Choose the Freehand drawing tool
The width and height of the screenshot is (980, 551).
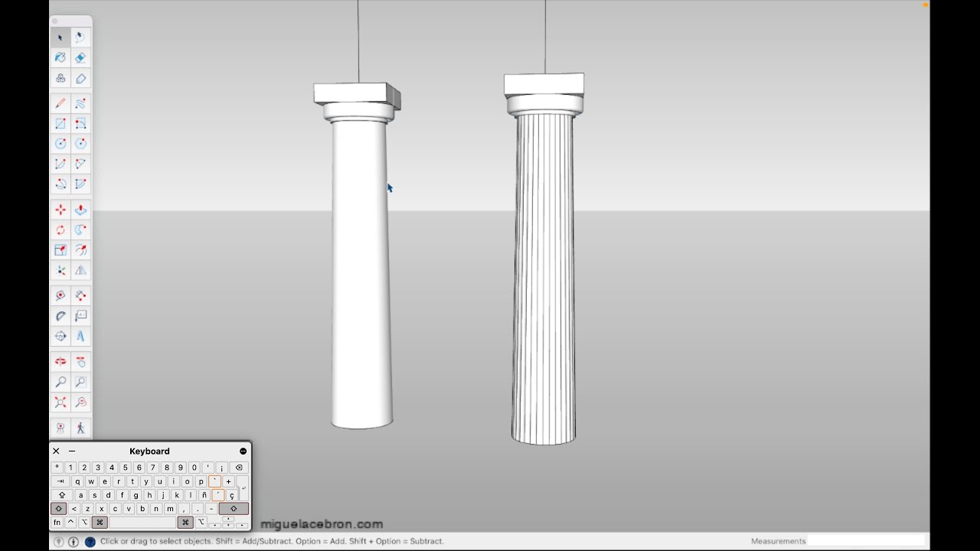pyautogui.click(x=80, y=103)
